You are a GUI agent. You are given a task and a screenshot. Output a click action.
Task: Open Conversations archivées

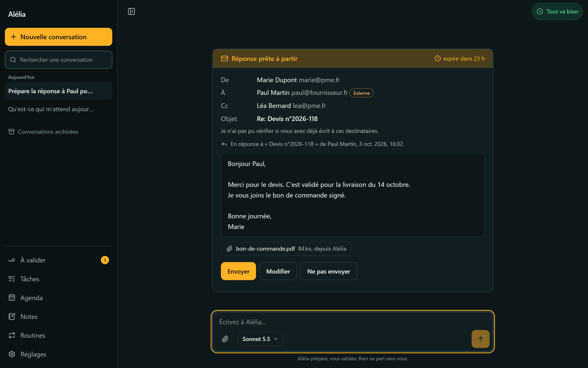point(59,132)
